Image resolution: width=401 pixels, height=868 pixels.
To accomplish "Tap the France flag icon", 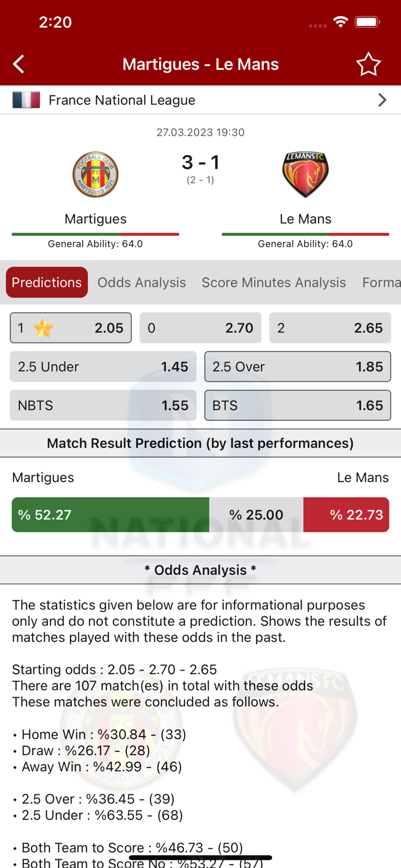I will [26, 100].
